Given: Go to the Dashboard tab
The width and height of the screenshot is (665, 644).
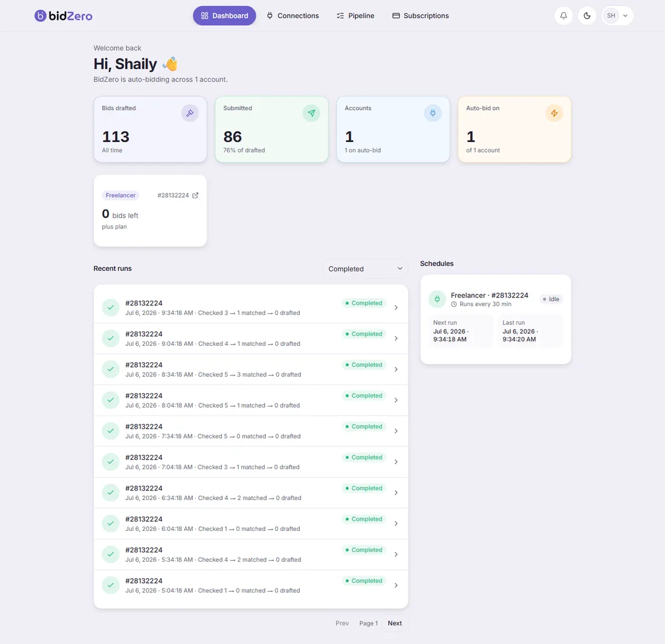Looking at the screenshot, I should click(x=224, y=16).
